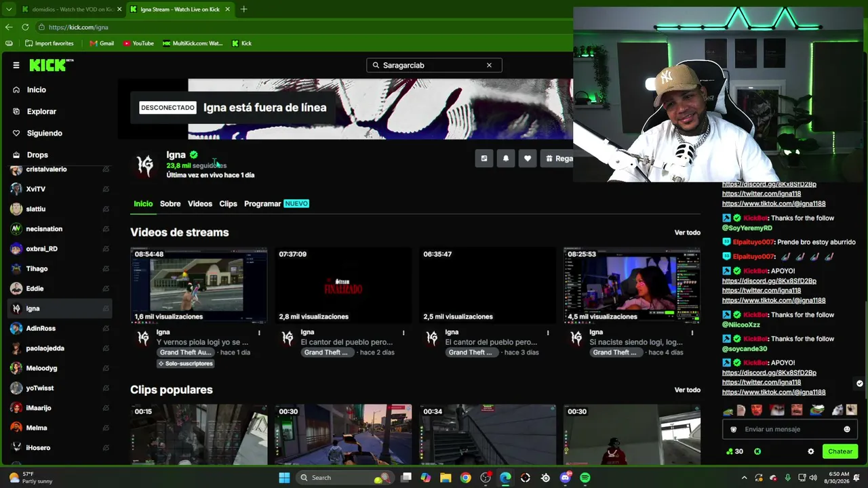This screenshot has height=488, width=868.
Task: Open the Windows Start menu
Action: [284, 478]
